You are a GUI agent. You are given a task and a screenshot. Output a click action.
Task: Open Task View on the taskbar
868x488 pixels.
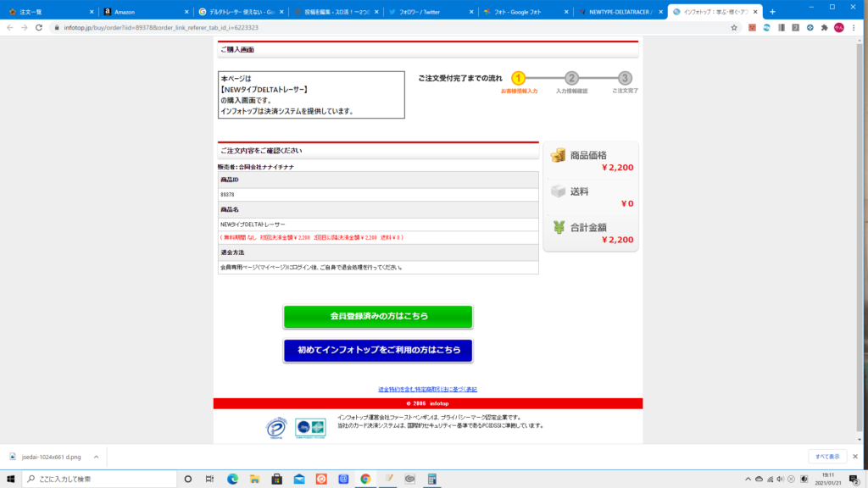coord(210,480)
